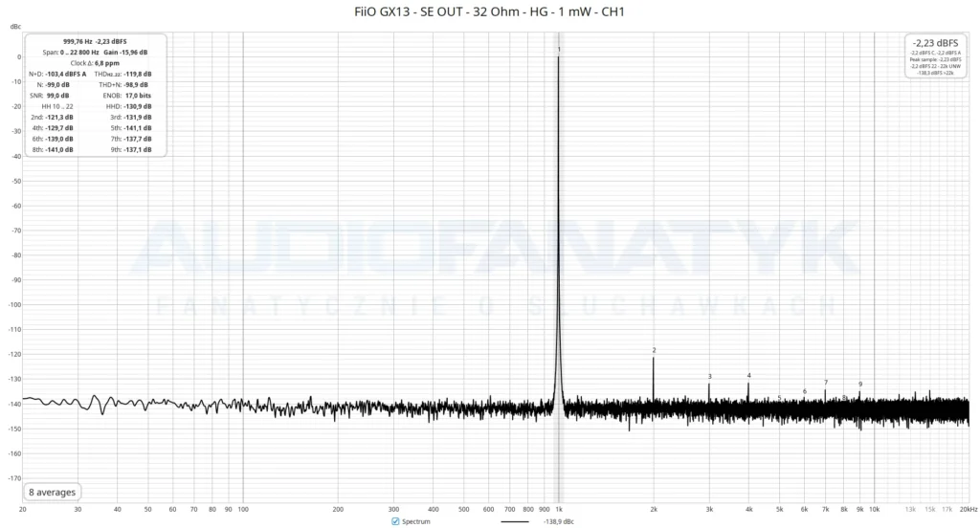980x528 pixels.
Task: Click the black Spectrum legend line swatch
Action: 514,521
